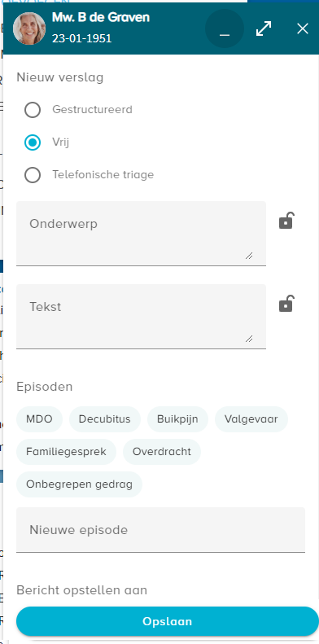Image resolution: width=319 pixels, height=644 pixels.
Task: Toggle the lock icon beside Onderwerp
Action: [x=286, y=221]
